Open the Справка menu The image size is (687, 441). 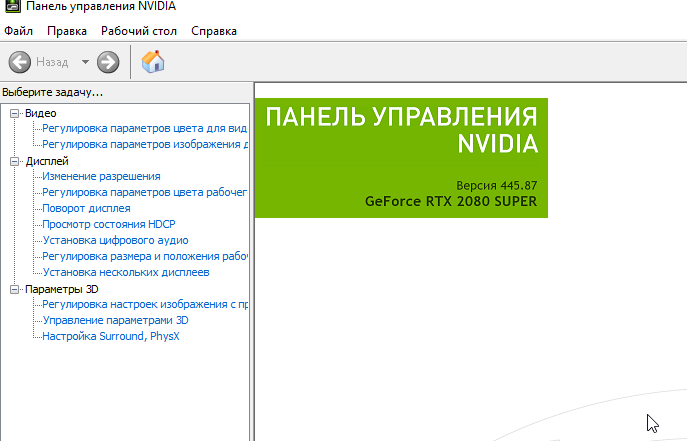[214, 31]
